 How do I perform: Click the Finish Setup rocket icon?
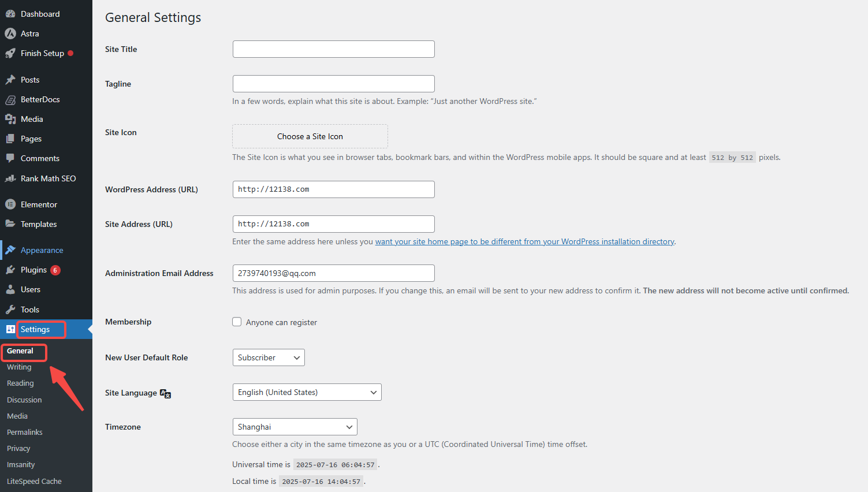click(10, 53)
